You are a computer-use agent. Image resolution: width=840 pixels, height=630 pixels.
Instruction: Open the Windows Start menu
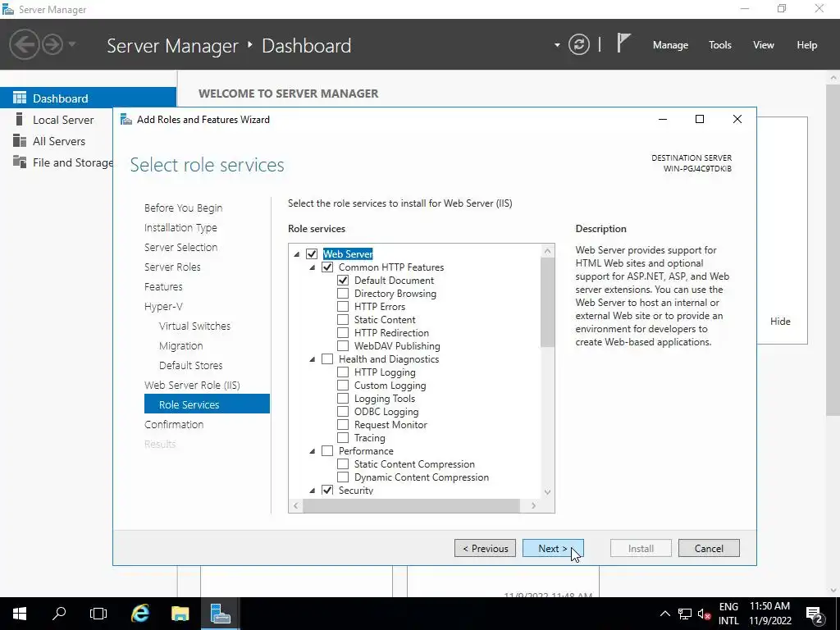(20, 614)
